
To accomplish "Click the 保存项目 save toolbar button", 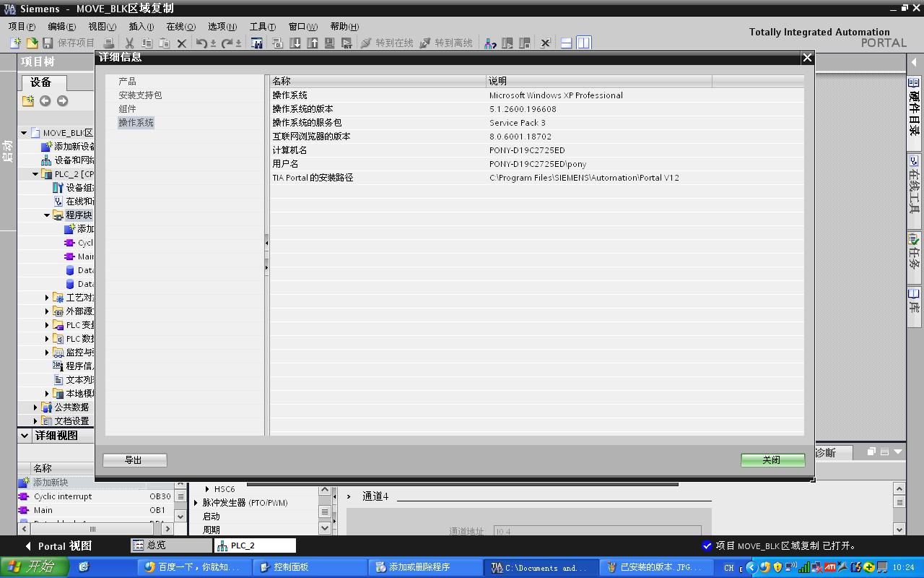I will [69, 43].
